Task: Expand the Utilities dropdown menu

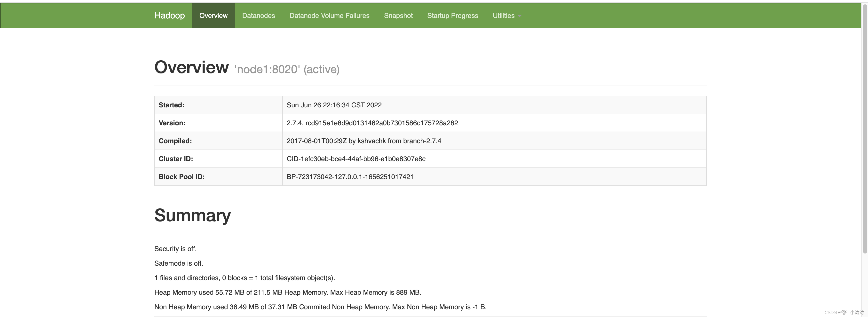Action: (x=506, y=16)
